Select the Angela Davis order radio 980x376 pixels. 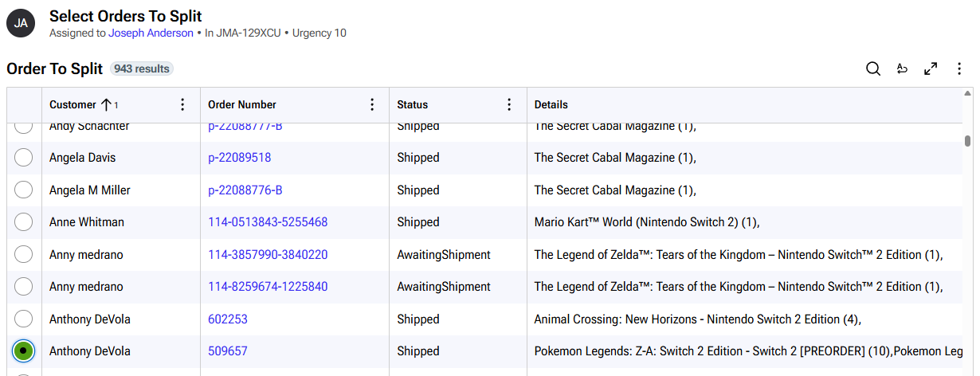pos(24,158)
